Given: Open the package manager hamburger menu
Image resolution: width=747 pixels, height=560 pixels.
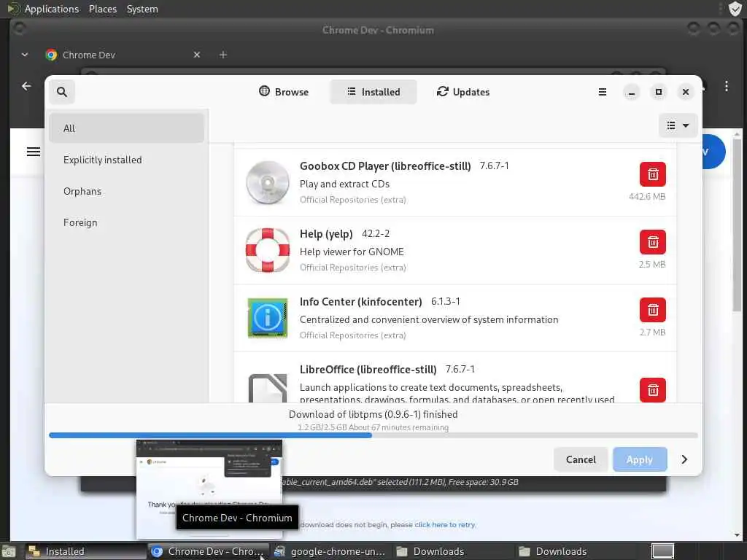Looking at the screenshot, I should (603, 92).
